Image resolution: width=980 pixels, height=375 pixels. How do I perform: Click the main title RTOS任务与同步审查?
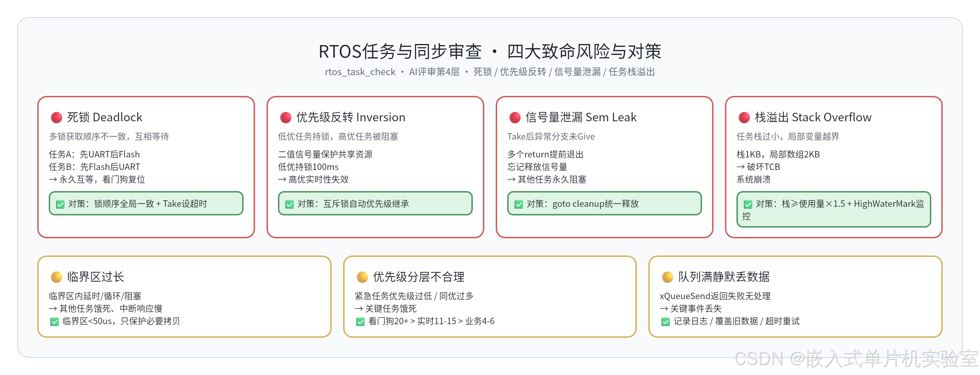(x=400, y=51)
